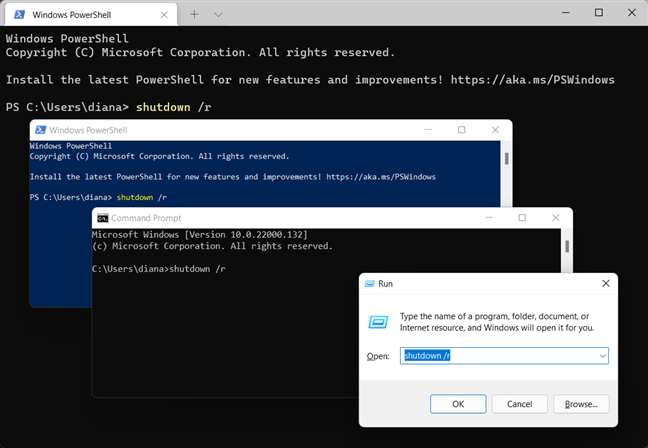The height and width of the screenshot is (448, 648).
Task: Click the Command Prompt scrollbar thumb
Action: click(x=567, y=246)
